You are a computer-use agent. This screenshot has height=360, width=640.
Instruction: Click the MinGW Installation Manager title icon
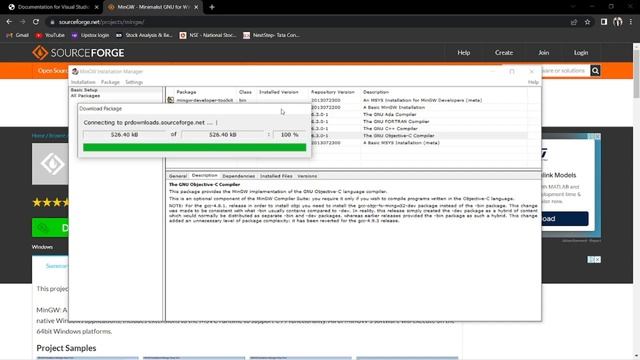[75, 71]
